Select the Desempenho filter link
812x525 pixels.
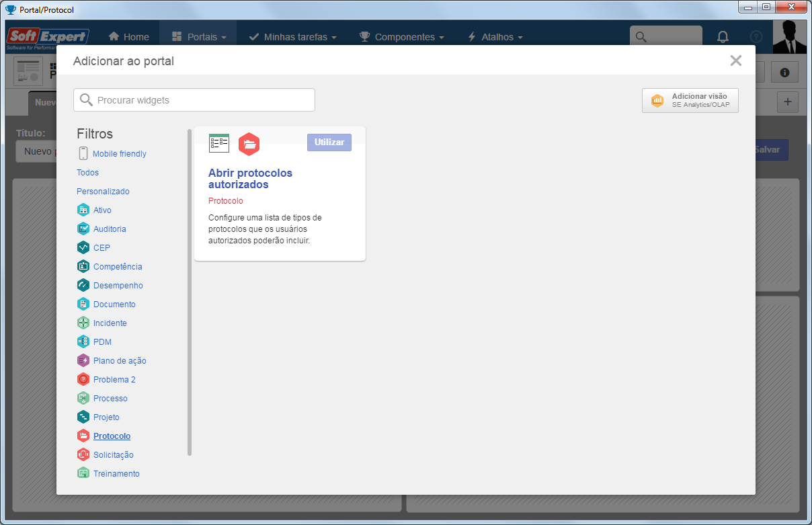(x=118, y=286)
